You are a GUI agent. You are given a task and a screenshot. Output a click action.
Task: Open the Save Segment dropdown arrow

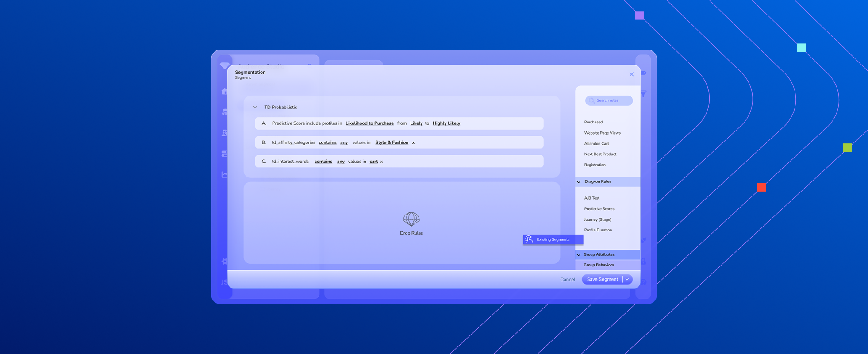[x=627, y=279]
